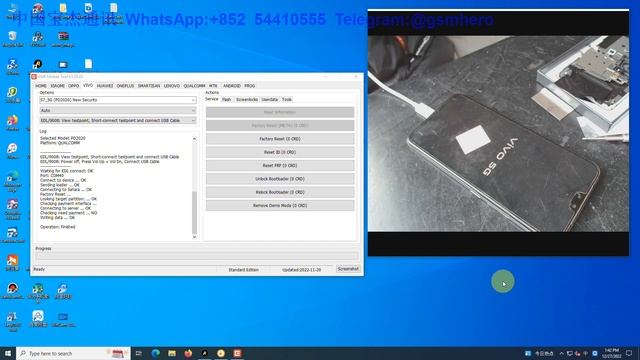Select the Service actions tab

pos(211,99)
